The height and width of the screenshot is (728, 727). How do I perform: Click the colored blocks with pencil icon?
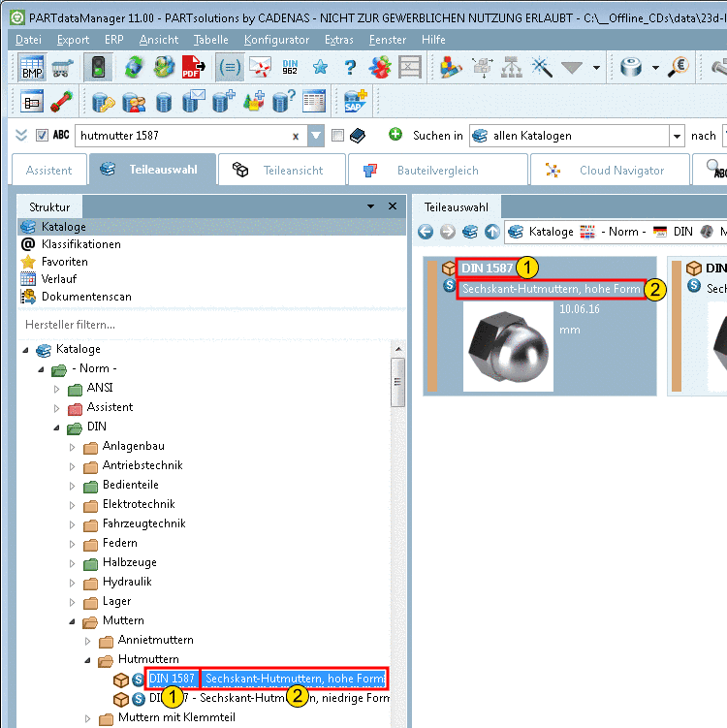coord(451,67)
